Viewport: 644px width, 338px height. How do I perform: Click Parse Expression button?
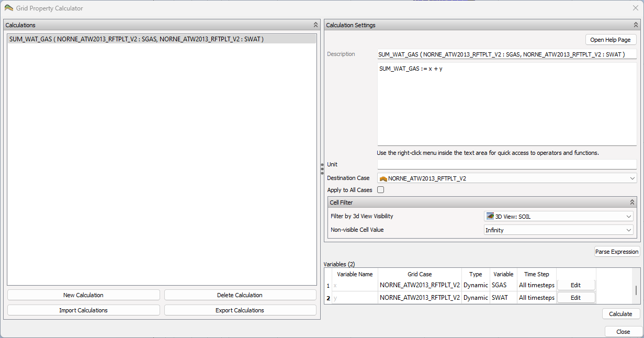(617, 252)
